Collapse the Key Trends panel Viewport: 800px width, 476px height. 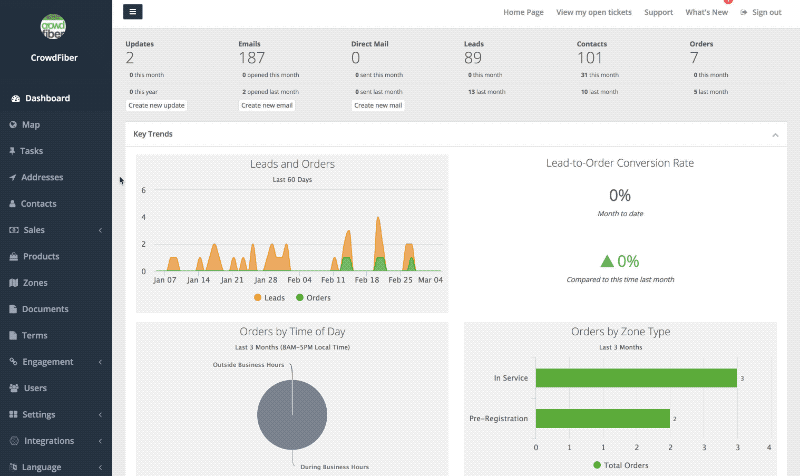[773, 134]
